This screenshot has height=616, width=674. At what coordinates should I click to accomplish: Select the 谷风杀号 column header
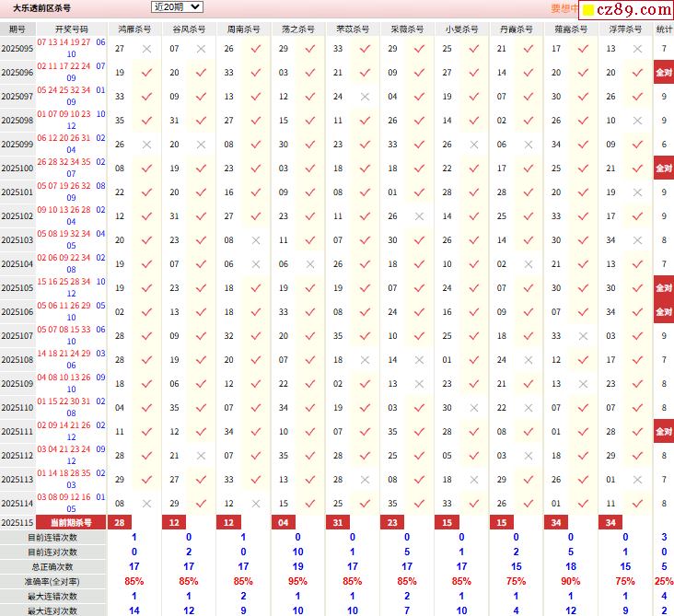tap(189, 29)
